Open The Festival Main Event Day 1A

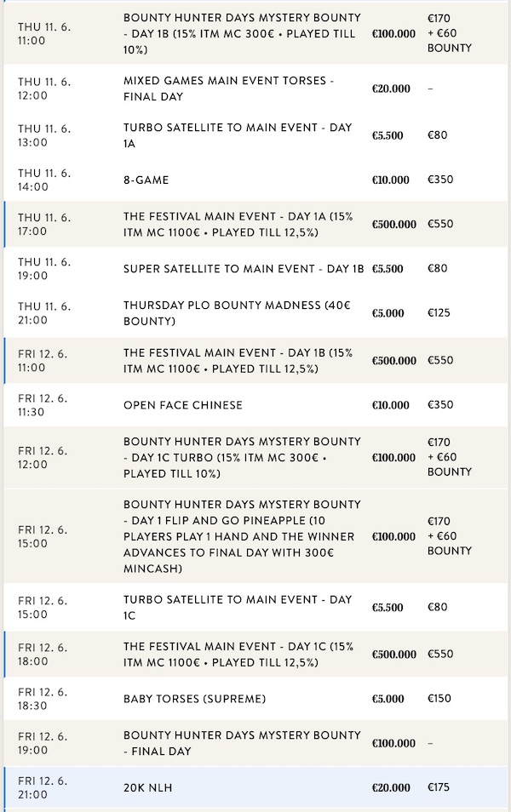point(255,224)
